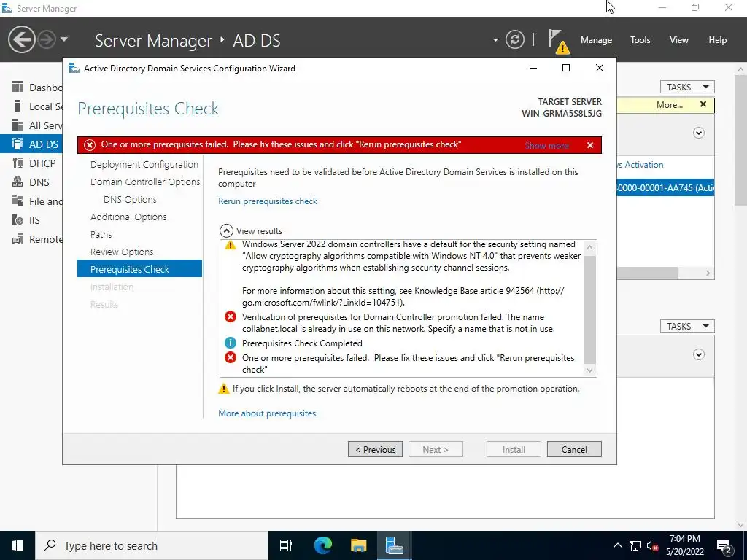
Task: Collapse the upper section chevron
Action: (x=698, y=133)
